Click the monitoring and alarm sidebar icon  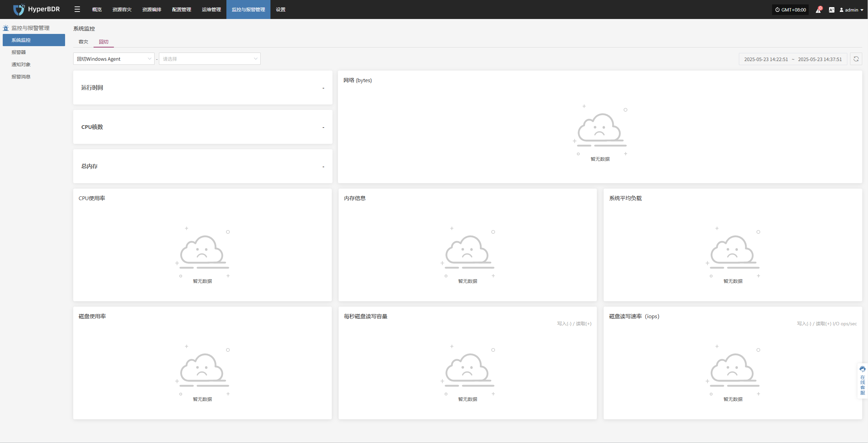coord(6,28)
